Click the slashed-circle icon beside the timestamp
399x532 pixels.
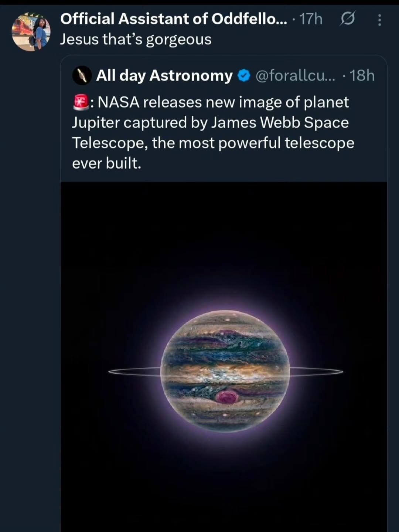348,18
